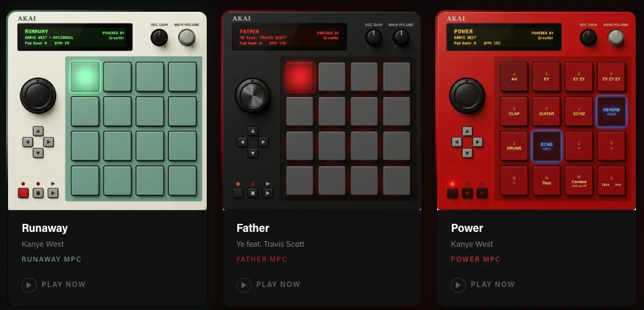Image resolution: width=644 pixels, height=310 pixels.
Task: Click the Power MPC LCD display screen
Action: pyautogui.click(x=504, y=37)
